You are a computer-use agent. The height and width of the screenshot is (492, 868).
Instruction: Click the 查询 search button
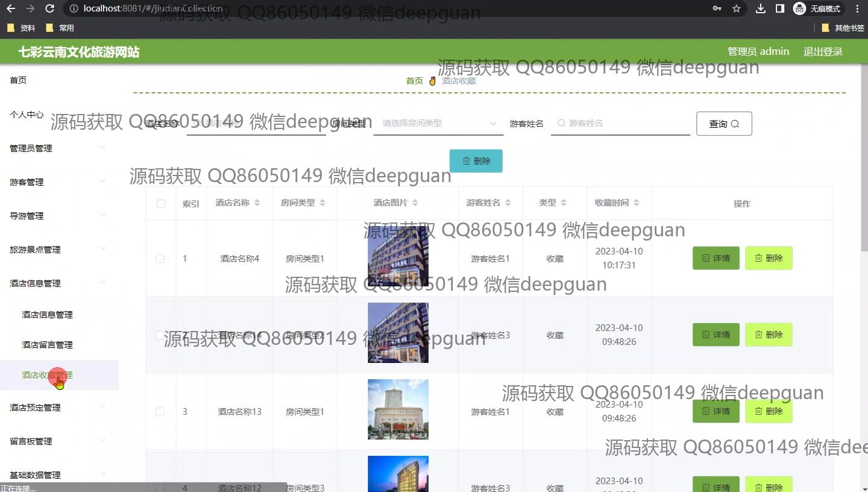click(724, 124)
